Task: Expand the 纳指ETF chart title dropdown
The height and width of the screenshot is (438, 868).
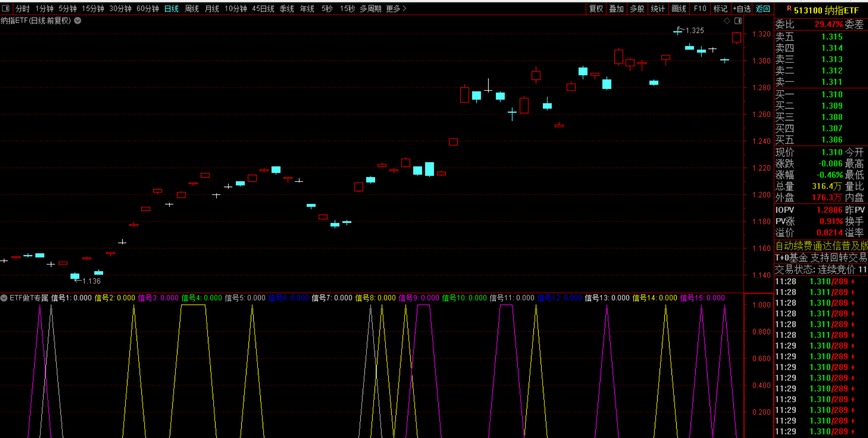Action: click(78, 20)
